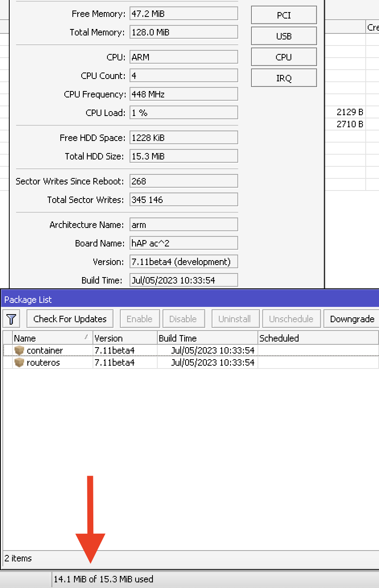Viewport: 379px width, 588px height.
Task: Click the Board Name field
Action: click(x=184, y=243)
